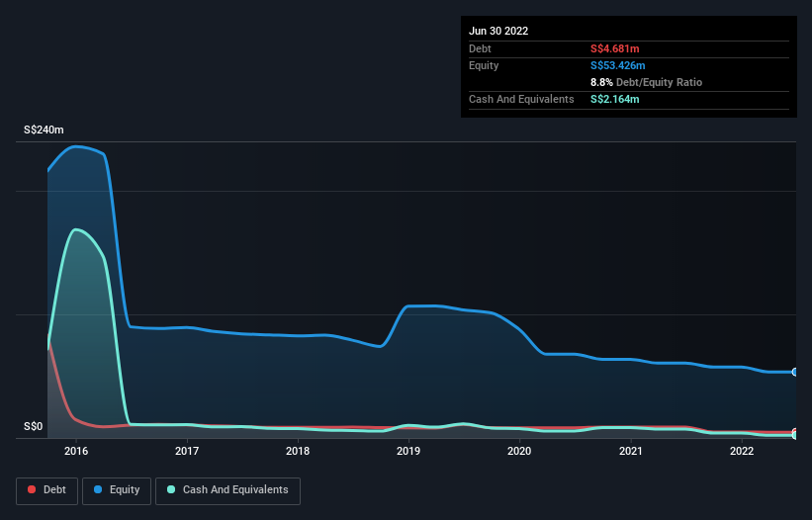The width and height of the screenshot is (812, 520).
Task: Toggle Cash And Equivalents legend button
Action: click(227, 490)
